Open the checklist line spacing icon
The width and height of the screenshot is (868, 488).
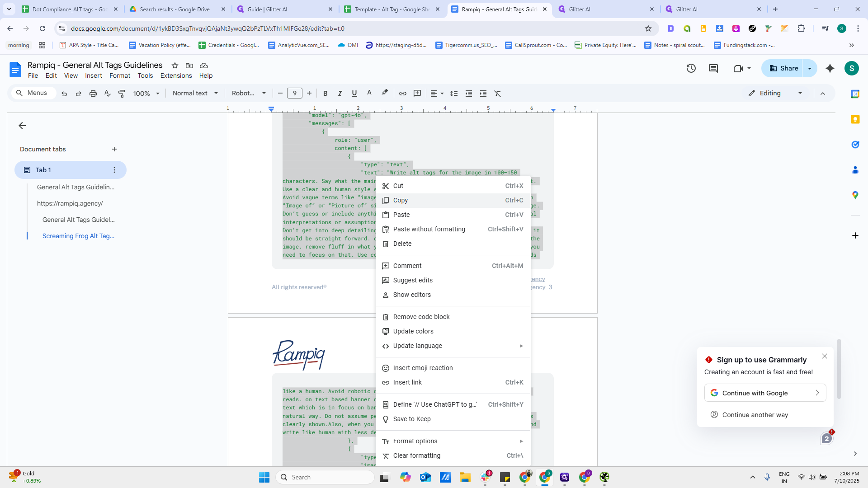[454, 94]
